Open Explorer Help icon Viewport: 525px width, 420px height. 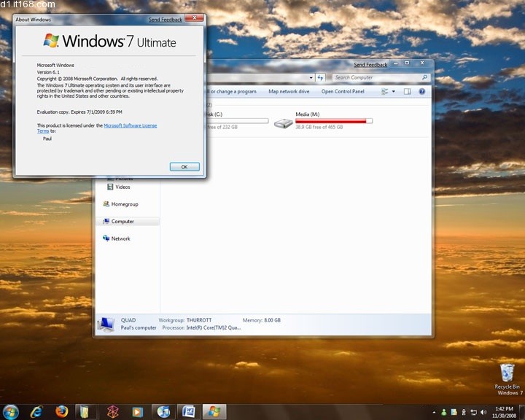(x=422, y=91)
